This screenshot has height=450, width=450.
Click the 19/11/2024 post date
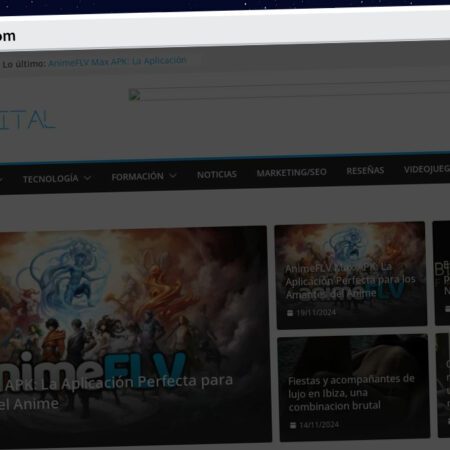(316, 313)
